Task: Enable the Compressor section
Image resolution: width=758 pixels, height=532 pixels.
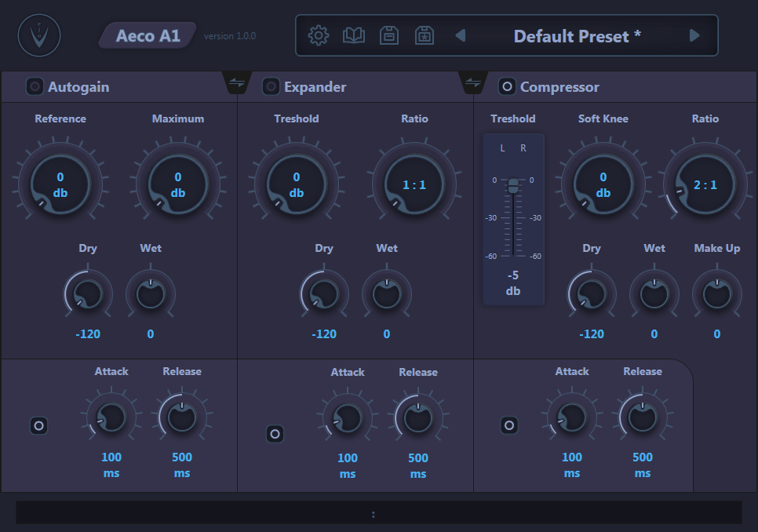Action: click(x=506, y=86)
